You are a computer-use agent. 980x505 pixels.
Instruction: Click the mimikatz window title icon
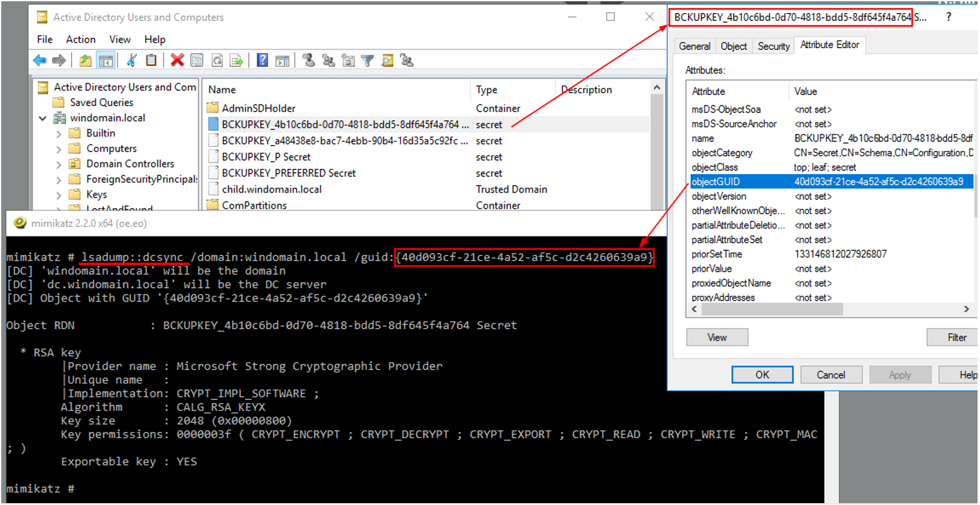pyautogui.click(x=20, y=223)
